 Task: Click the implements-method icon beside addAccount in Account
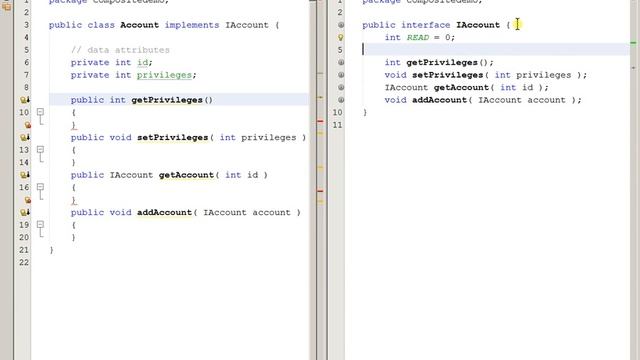coord(24,213)
